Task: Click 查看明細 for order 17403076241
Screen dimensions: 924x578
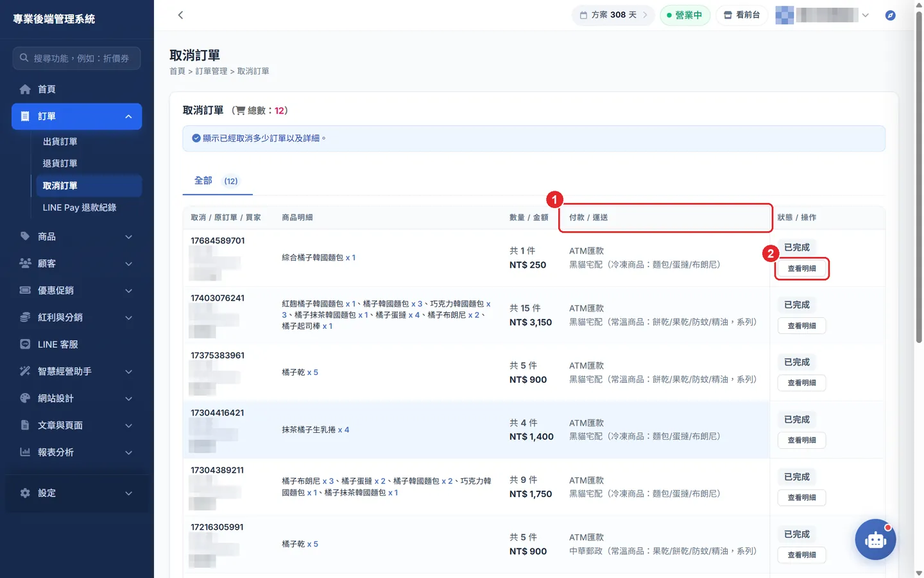Action: [802, 326]
